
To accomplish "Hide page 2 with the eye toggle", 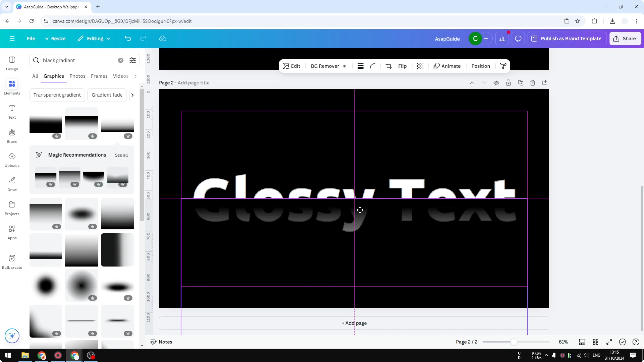I will pyautogui.click(x=496, y=82).
